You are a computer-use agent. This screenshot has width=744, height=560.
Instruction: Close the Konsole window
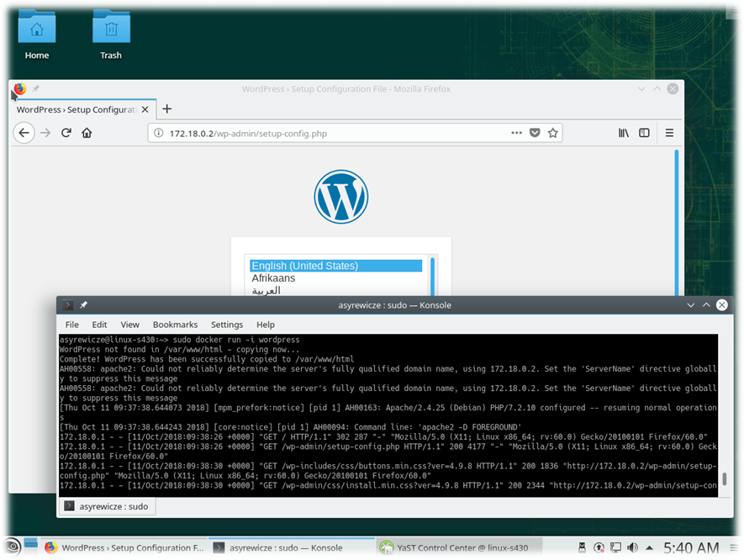(x=722, y=304)
